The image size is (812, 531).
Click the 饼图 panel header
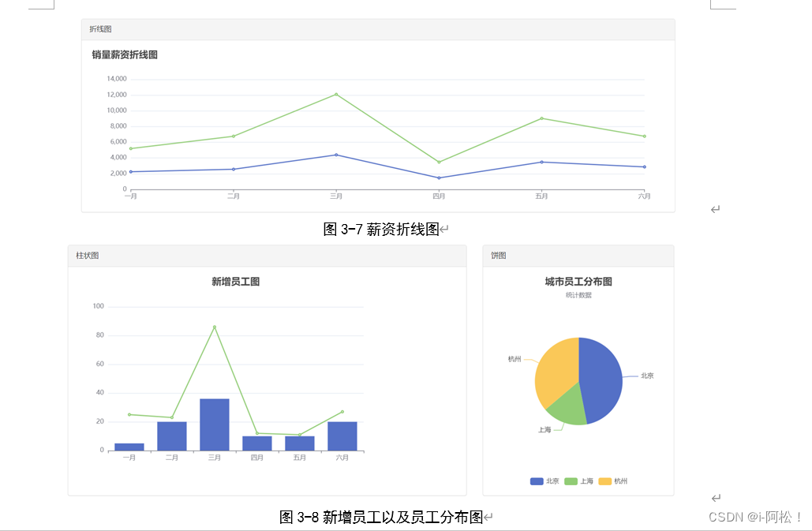pyautogui.click(x=496, y=256)
